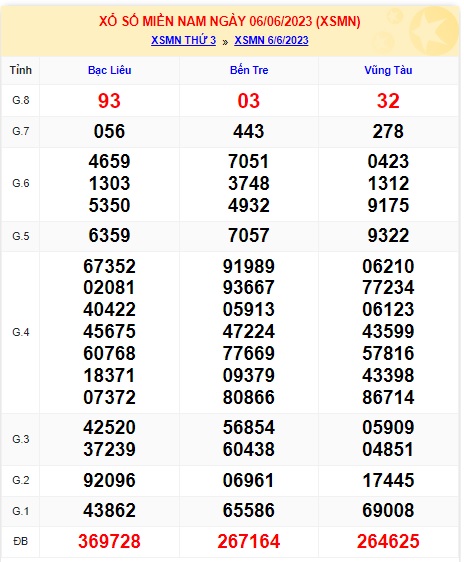Click the G.4 number 77669
464x562 pixels.
[x=249, y=353]
